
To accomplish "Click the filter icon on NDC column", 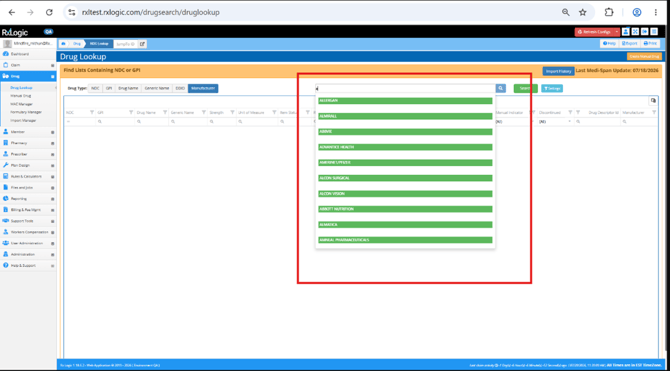I will (x=92, y=112).
